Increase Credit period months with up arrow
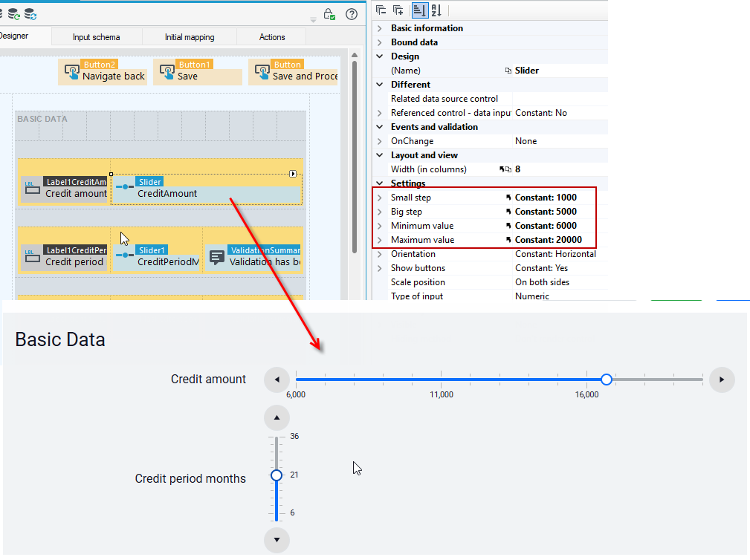Screen dimensions: 750x560 click(x=277, y=417)
